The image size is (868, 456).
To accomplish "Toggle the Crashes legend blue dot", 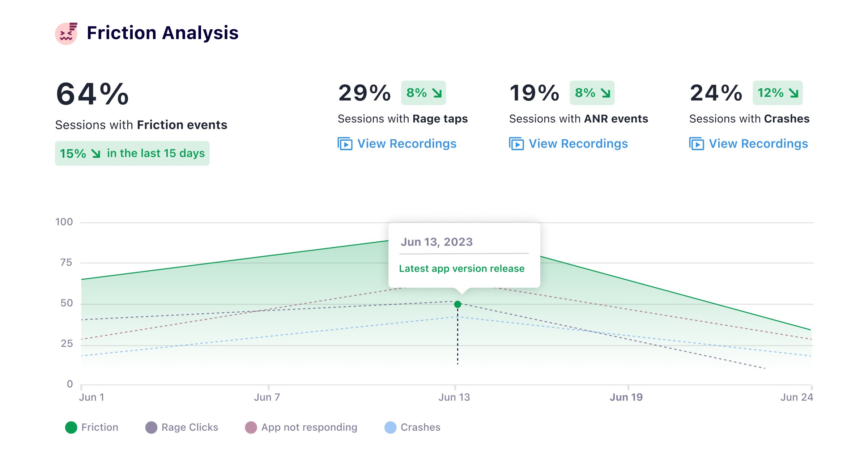I will [391, 427].
